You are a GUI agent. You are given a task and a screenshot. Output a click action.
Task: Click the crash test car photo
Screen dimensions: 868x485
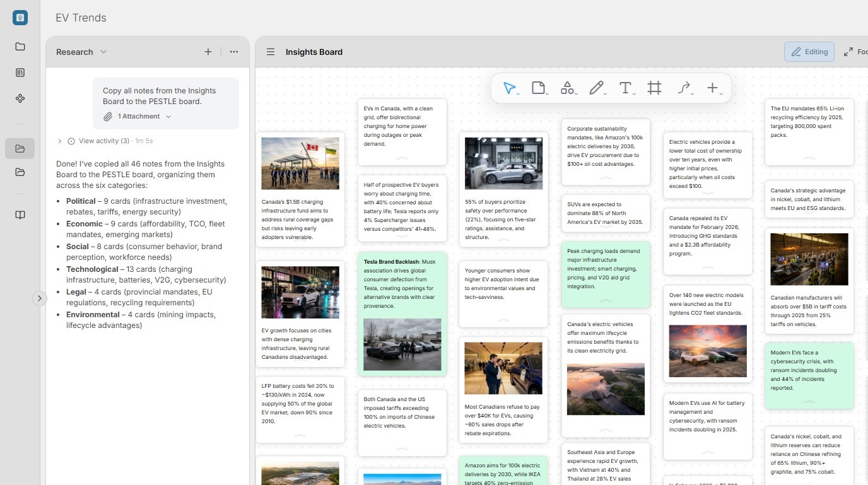point(503,163)
